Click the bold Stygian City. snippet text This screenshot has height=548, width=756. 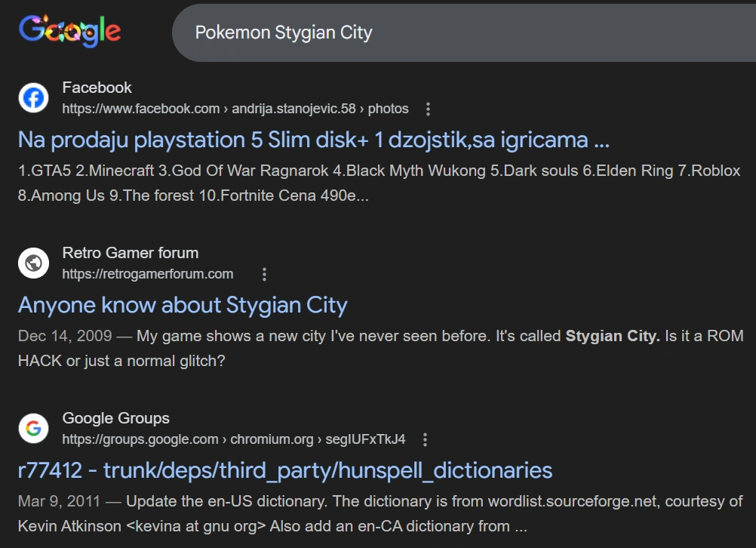pyautogui.click(x=613, y=336)
